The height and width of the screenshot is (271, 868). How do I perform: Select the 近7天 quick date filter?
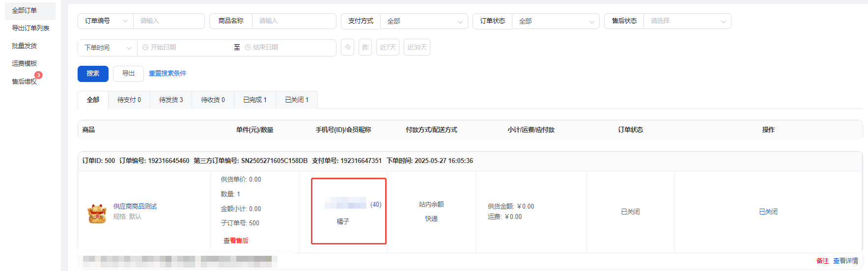pyautogui.click(x=388, y=48)
